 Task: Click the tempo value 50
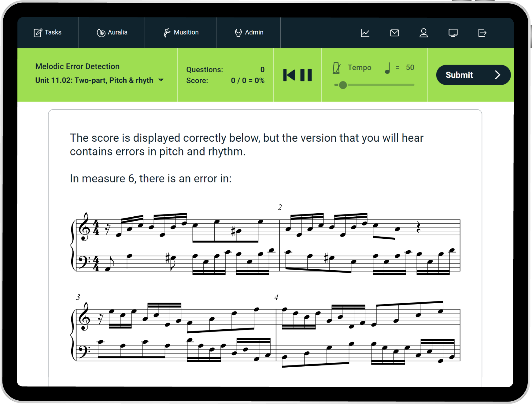click(410, 68)
